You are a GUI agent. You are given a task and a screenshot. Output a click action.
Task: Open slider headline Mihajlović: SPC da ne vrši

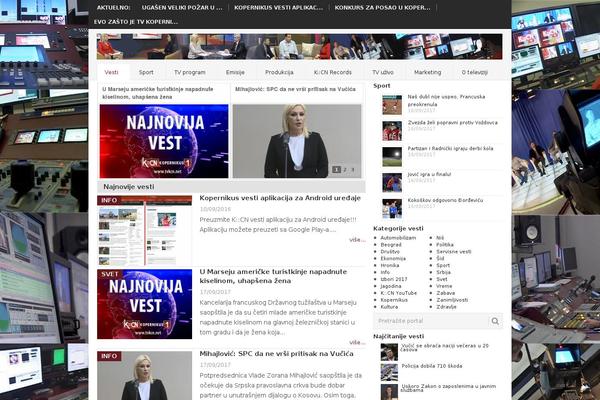click(295, 89)
